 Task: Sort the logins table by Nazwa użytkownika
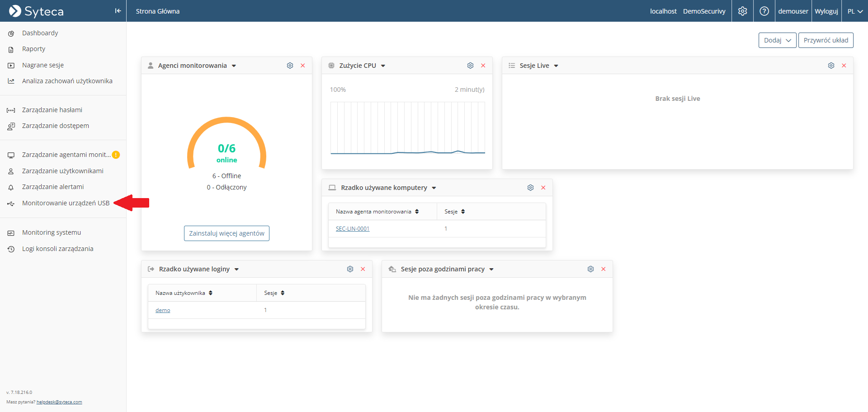click(x=184, y=293)
